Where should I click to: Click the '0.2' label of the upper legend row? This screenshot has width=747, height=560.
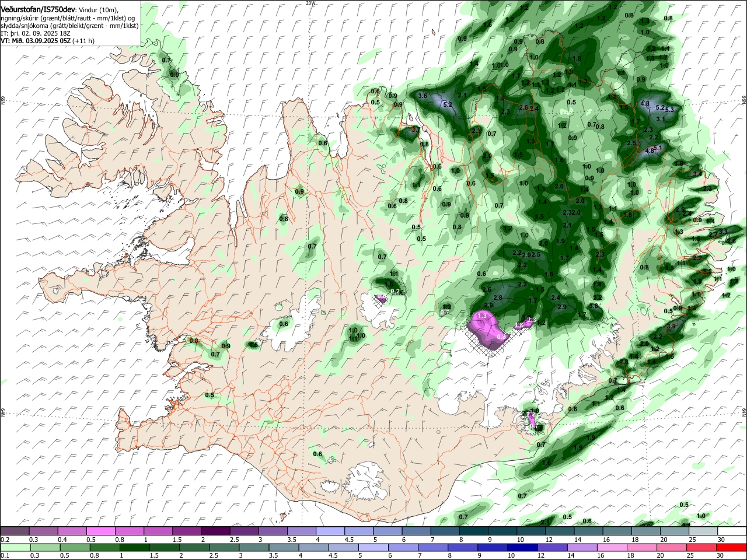(x=5, y=540)
